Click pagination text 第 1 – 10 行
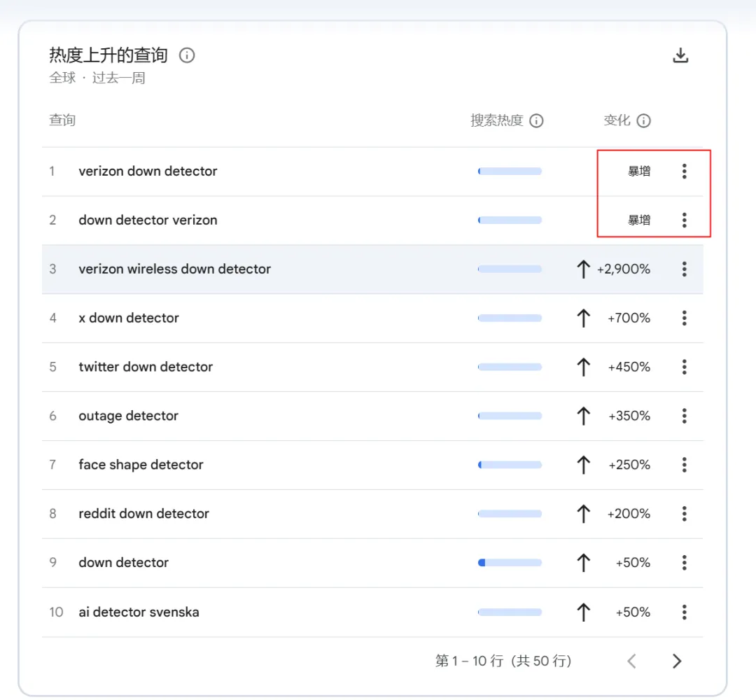This screenshot has height=700, width=756. coord(469,661)
